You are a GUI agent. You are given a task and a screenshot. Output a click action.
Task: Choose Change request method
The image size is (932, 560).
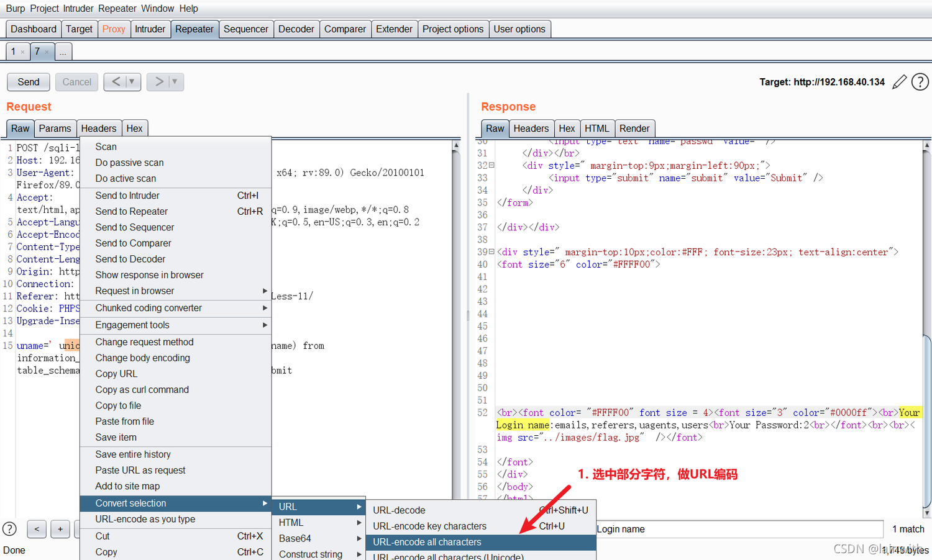pyautogui.click(x=176, y=342)
